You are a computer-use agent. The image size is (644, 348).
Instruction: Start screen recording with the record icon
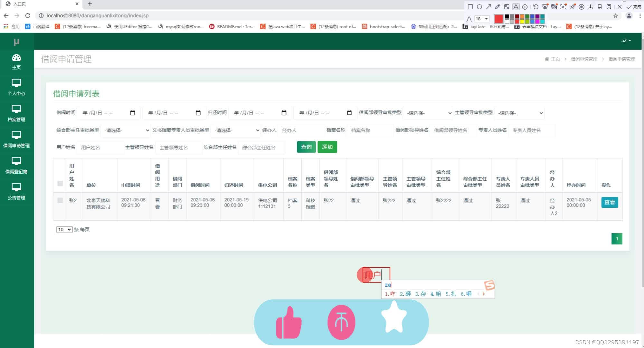(x=582, y=7)
